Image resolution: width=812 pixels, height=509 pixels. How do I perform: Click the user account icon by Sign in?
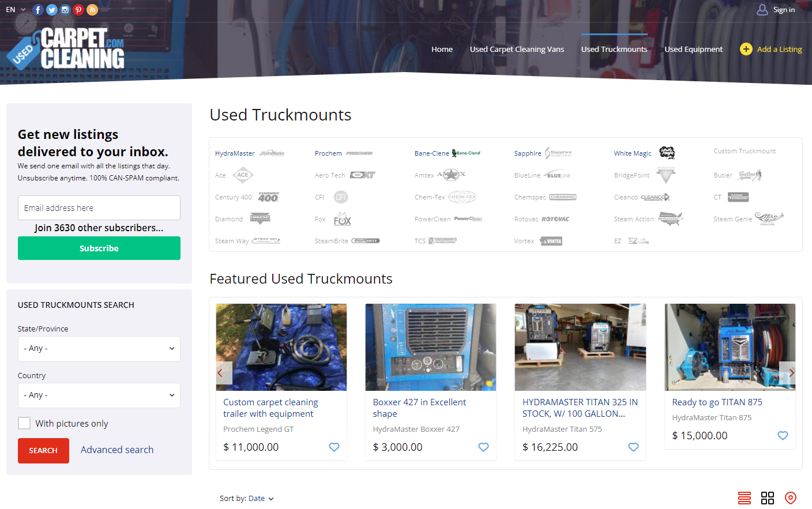coord(762,10)
